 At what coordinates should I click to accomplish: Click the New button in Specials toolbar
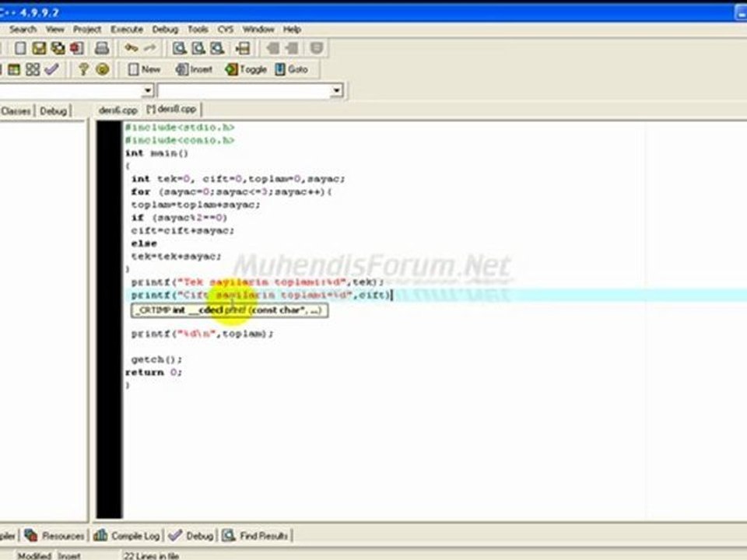tap(145, 69)
